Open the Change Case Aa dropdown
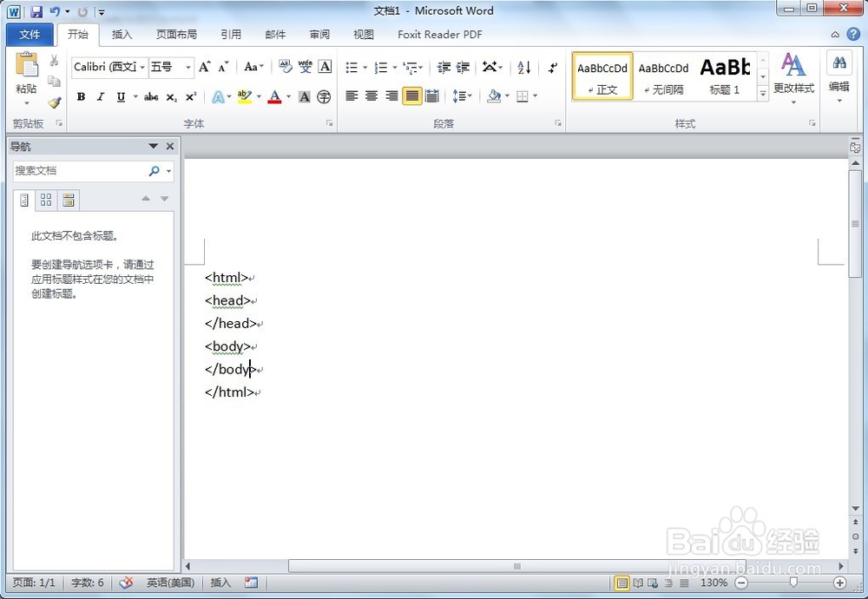 (253, 67)
